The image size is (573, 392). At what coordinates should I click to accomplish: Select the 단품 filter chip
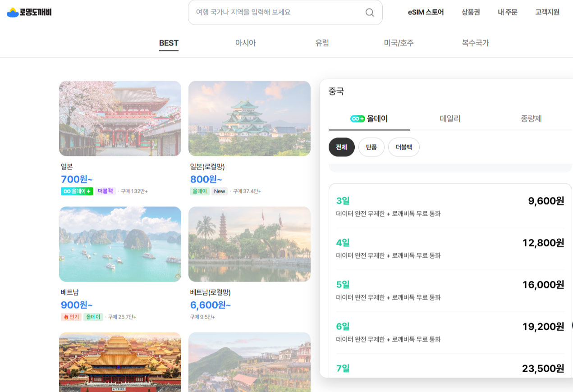point(371,147)
